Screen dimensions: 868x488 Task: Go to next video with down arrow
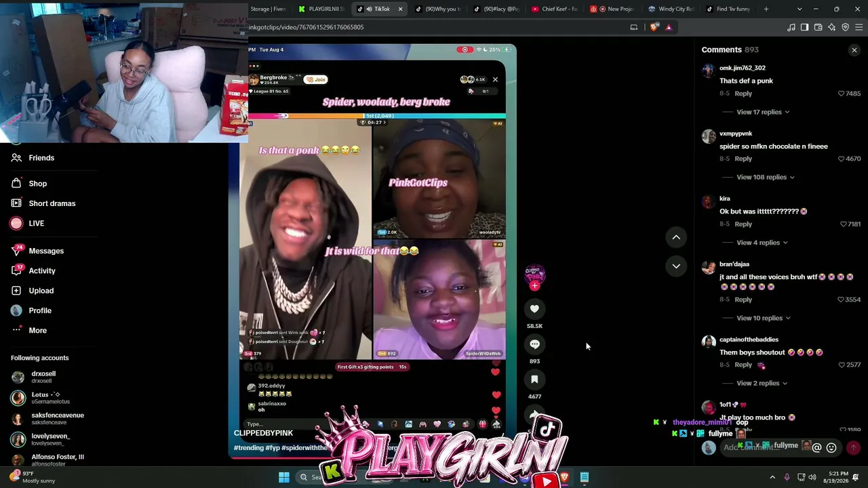click(676, 266)
